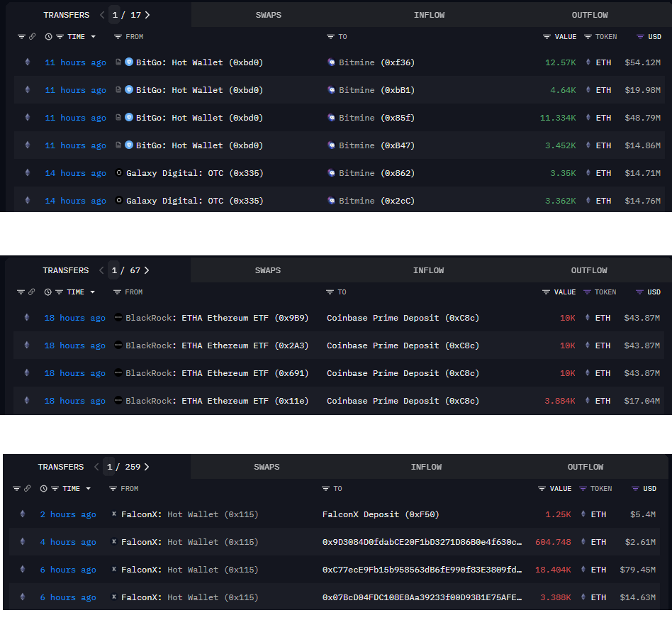
Task: Open INFLOW tab in the 259-page panel
Action: coord(426,467)
